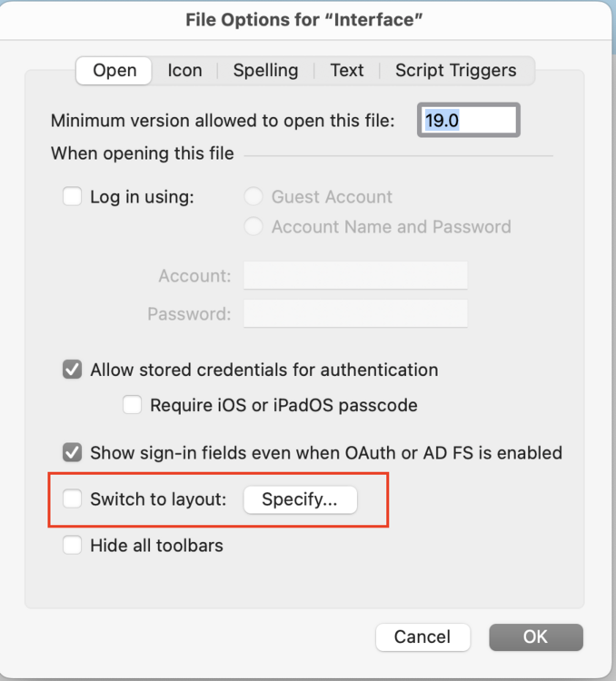Select the Guest Account radio option
The image size is (616, 681).
click(254, 197)
